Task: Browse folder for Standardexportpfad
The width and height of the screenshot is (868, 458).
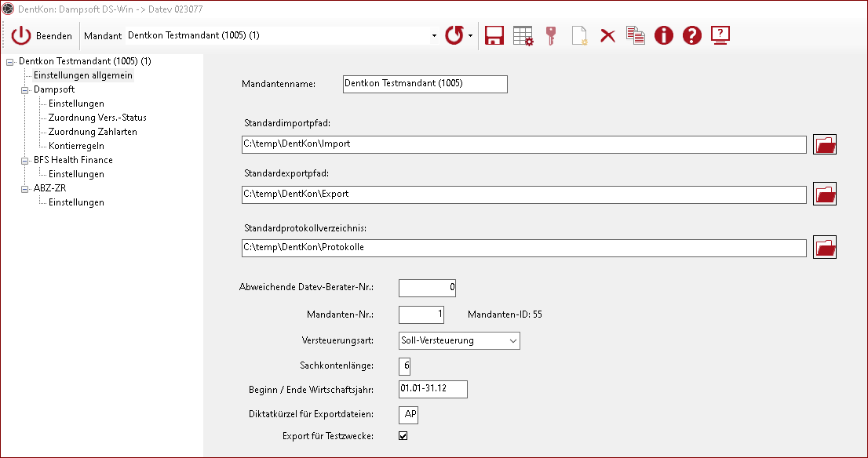Action: pyautogui.click(x=825, y=194)
